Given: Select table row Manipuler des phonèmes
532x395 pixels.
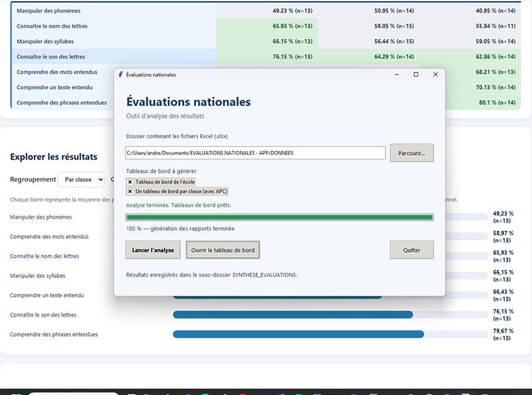Looking at the screenshot, I should click(x=266, y=11).
